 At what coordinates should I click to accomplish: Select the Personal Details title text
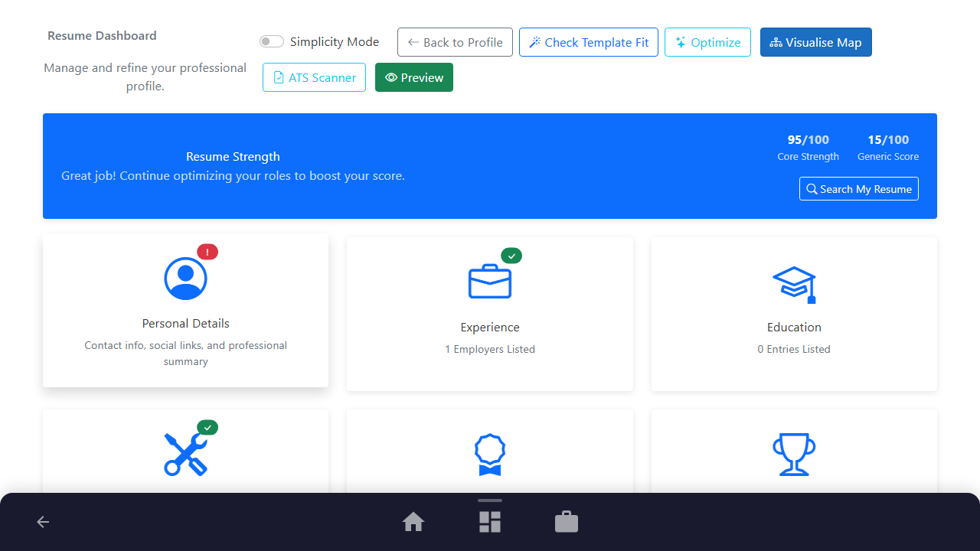(x=185, y=324)
